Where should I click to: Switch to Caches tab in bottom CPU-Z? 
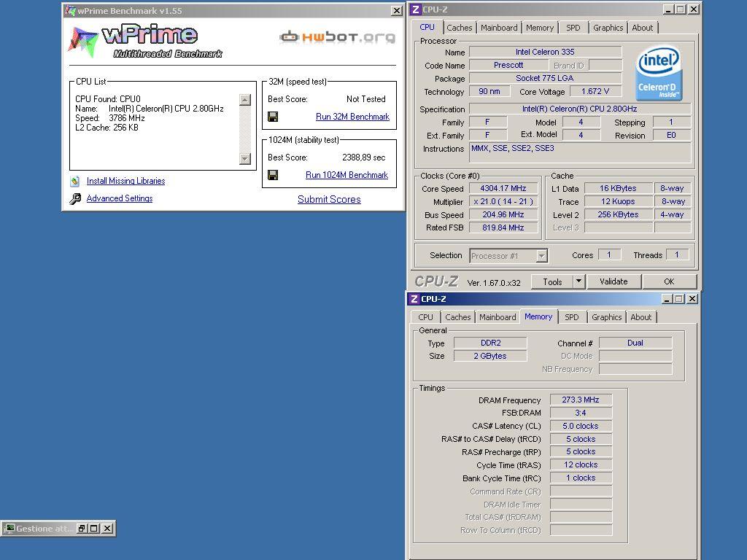coord(458,317)
